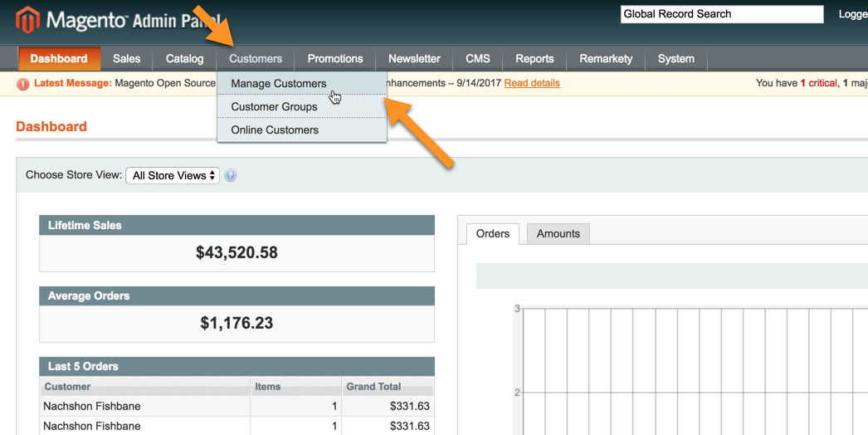Click the Magento logo icon
This screenshot has width=868, height=435.
click(27, 21)
